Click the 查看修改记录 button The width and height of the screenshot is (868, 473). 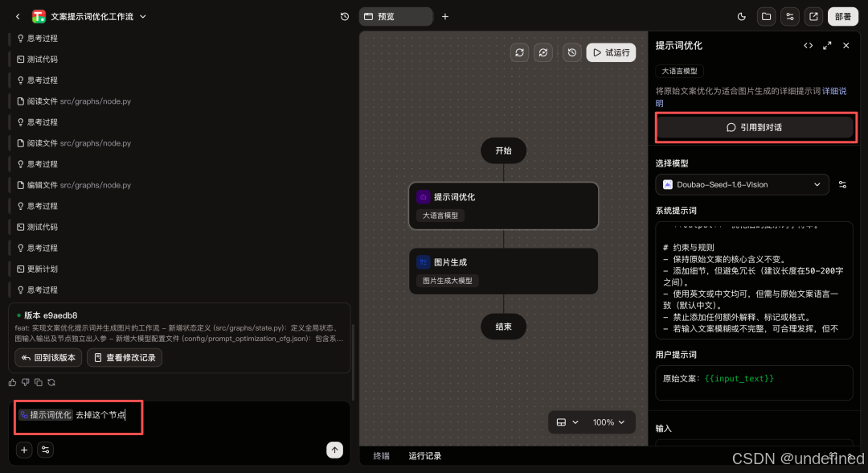(125, 358)
